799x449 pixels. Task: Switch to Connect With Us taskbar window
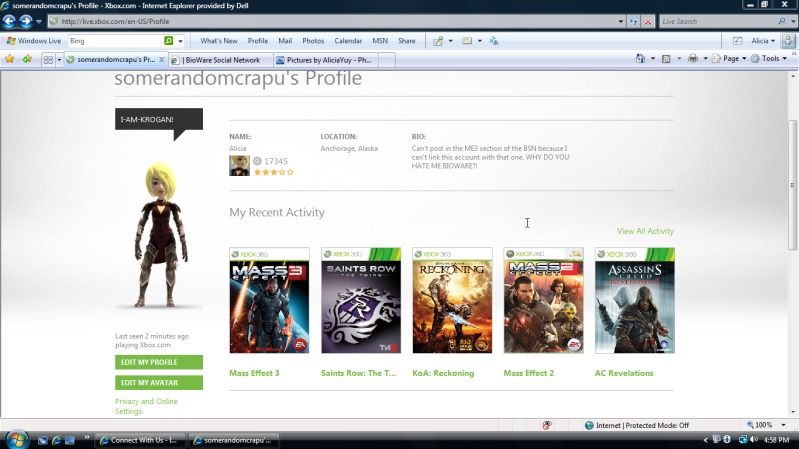(x=141, y=440)
